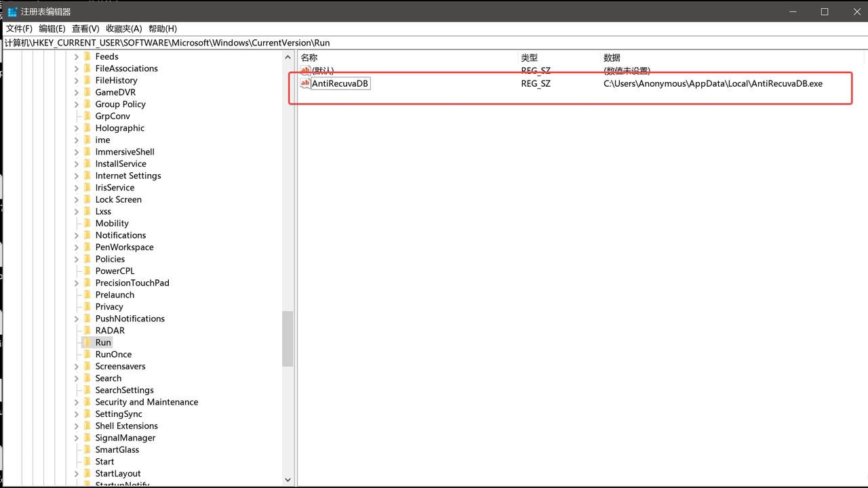
Task: Expand the Policies tree node
Action: 77,259
